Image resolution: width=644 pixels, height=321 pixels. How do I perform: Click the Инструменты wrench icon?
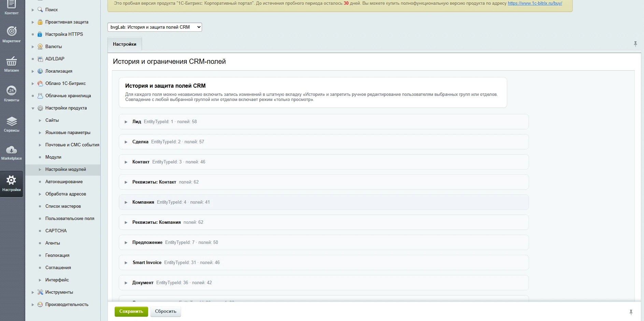point(40,292)
